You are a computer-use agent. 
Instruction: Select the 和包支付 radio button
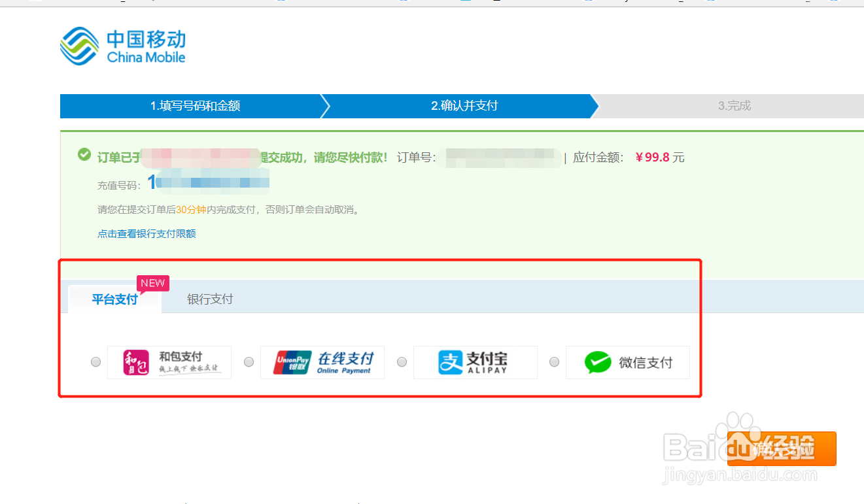(x=96, y=362)
